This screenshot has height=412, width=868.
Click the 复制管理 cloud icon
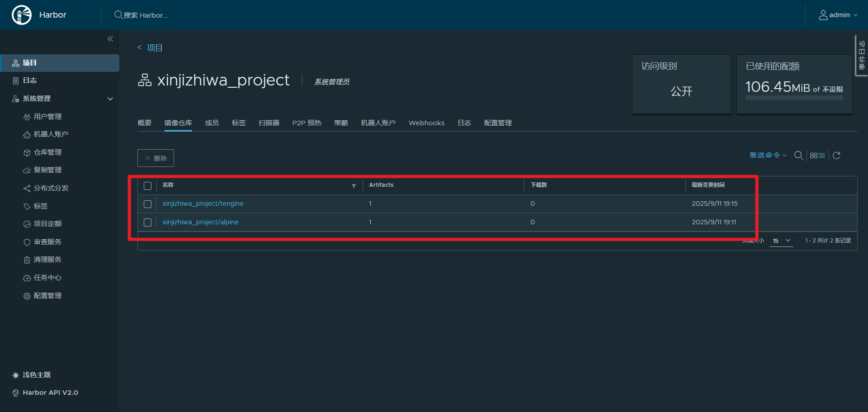[x=27, y=170]
